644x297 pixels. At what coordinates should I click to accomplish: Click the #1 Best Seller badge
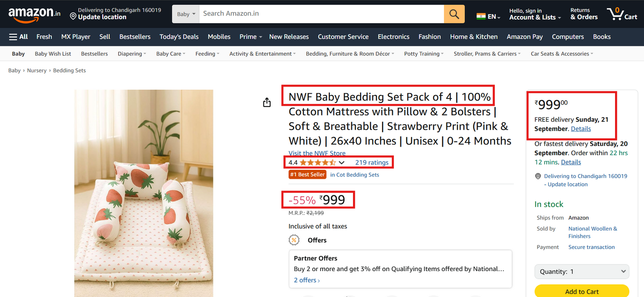308,174
